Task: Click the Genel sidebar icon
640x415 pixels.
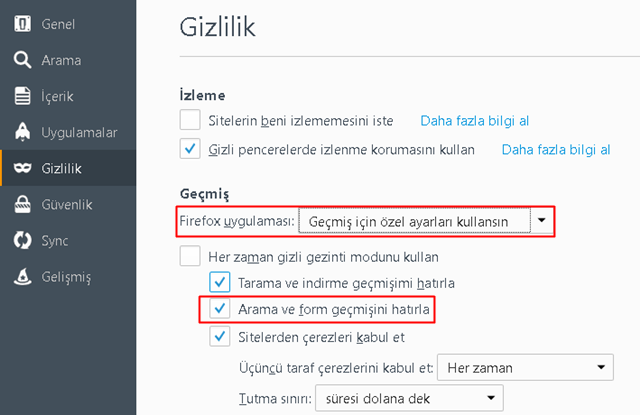Action: pos(22,24)
